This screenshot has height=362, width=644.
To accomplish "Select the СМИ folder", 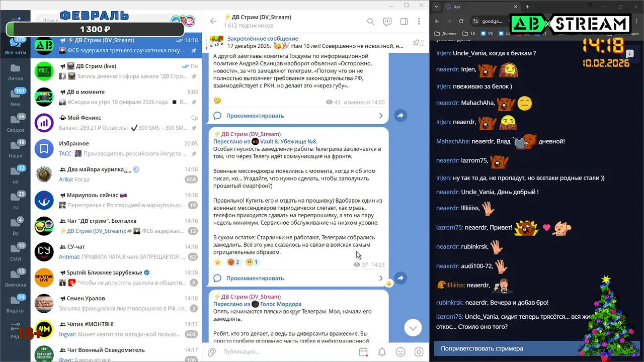I will [x=16, y=252].
